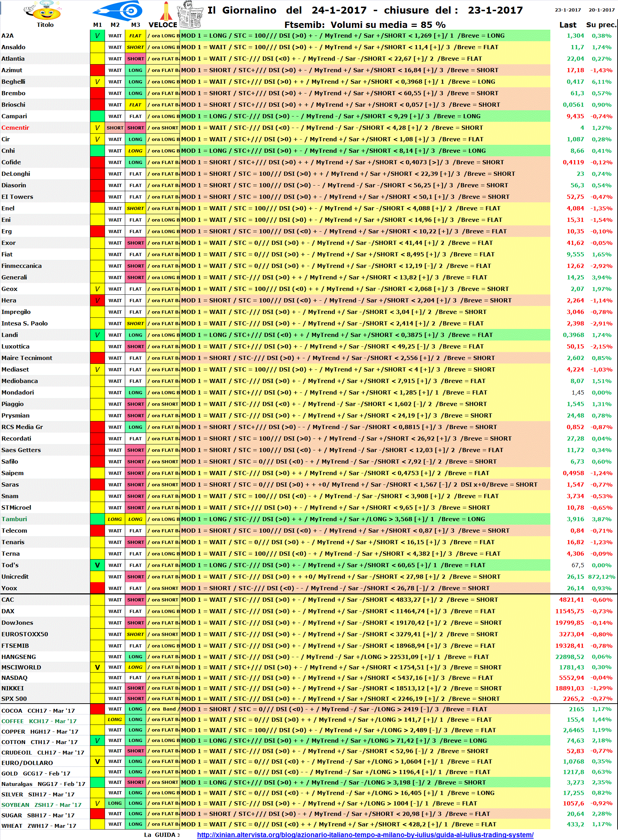Click Mondadori's Last value 1,45
618x840 pixels.
[578, 392]
